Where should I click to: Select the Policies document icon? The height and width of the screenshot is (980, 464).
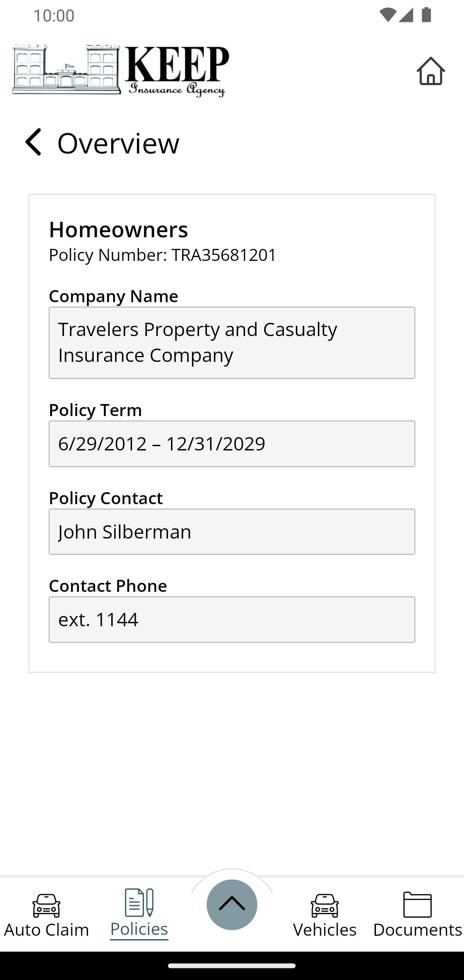[139, 902]
